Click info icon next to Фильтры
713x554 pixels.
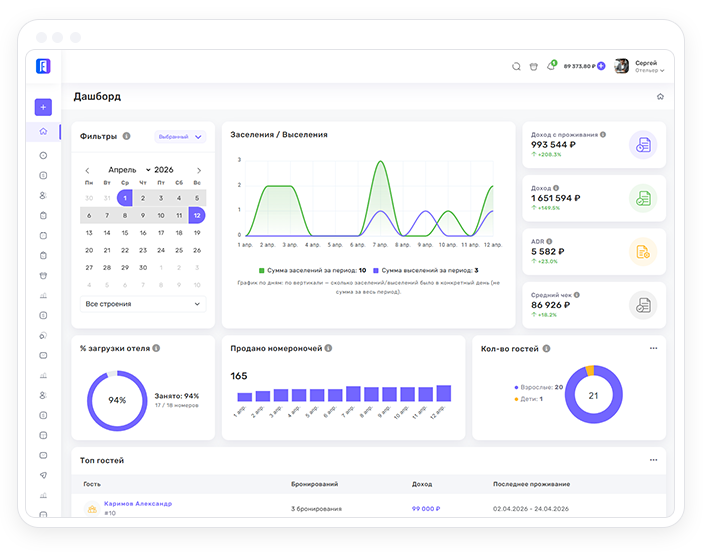click(126, 136)
